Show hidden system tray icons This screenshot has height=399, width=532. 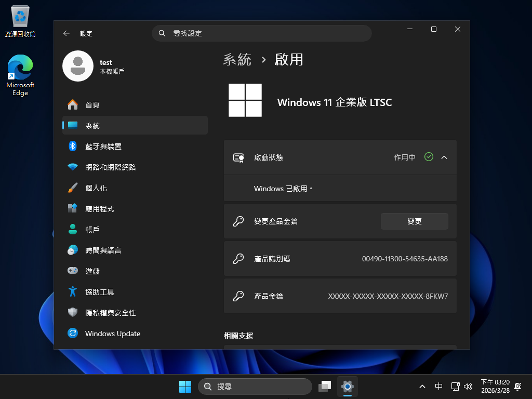422,387
